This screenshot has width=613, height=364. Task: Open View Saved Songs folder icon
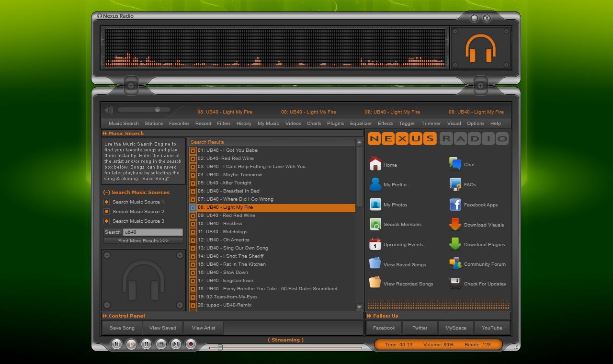click(375, 263)
